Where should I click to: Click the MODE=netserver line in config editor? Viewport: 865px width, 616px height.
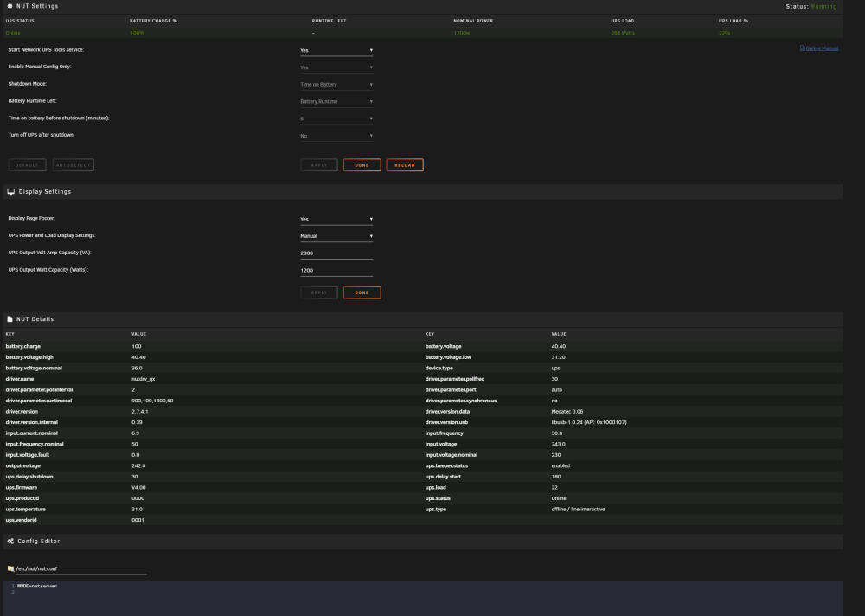tap(37, 587)
